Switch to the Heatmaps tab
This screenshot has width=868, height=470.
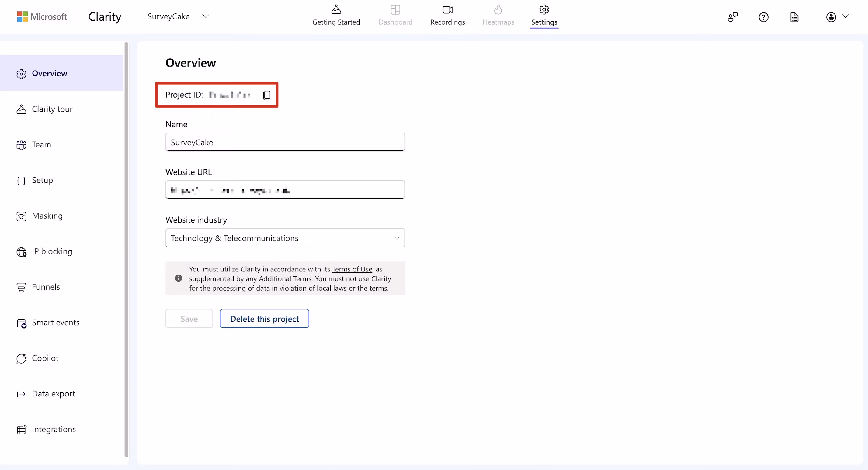tap(498, 16)
